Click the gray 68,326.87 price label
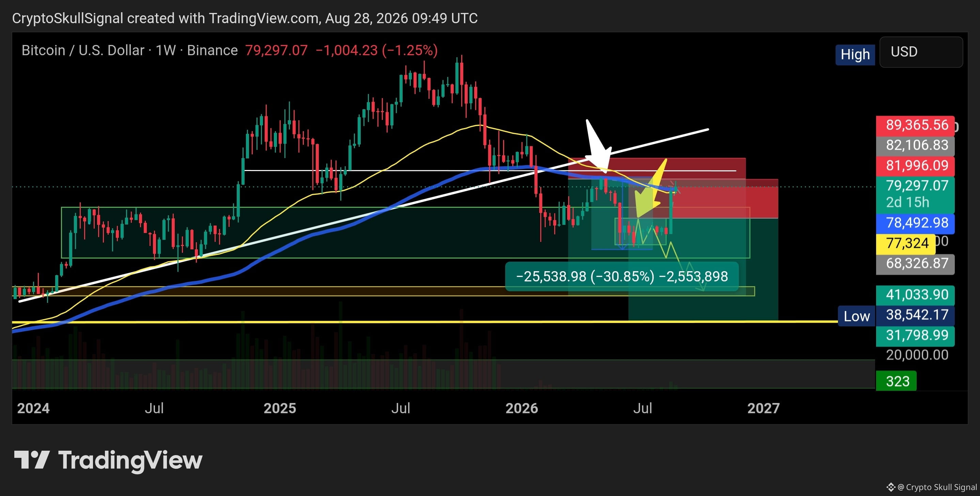Image resolution: width=980 pixels, height=496 pixels. pyautogui.click(x=915, y=264)
